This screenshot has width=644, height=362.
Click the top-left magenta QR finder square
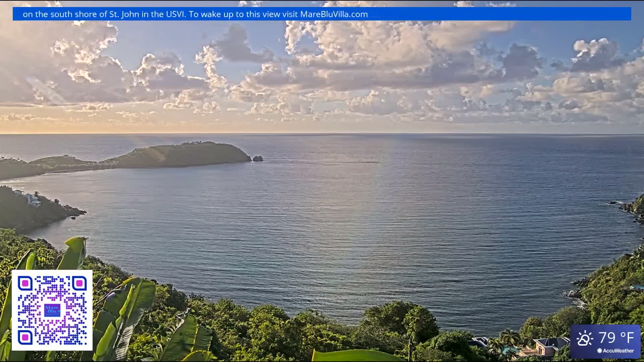[x=25, y=283]
